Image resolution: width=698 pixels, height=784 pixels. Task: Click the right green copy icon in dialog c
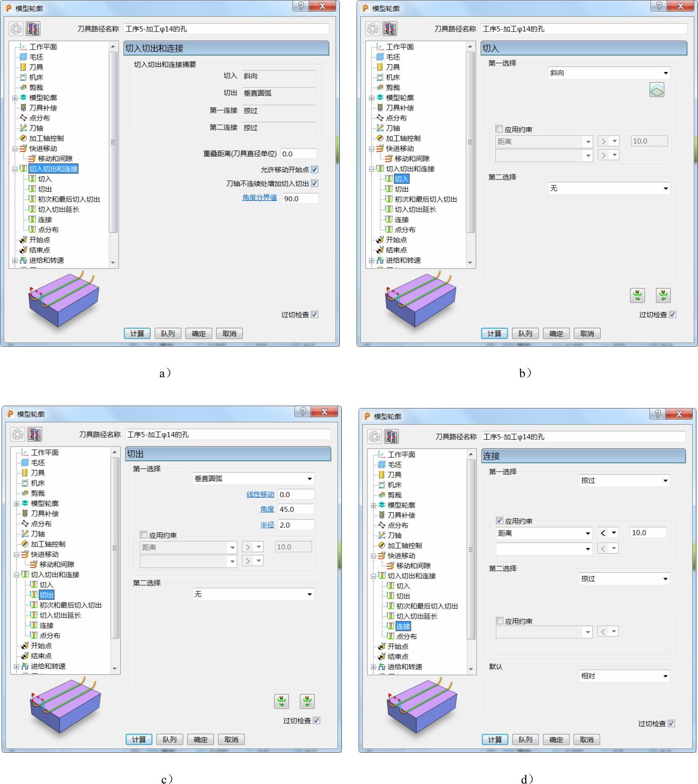pos(307,701)
